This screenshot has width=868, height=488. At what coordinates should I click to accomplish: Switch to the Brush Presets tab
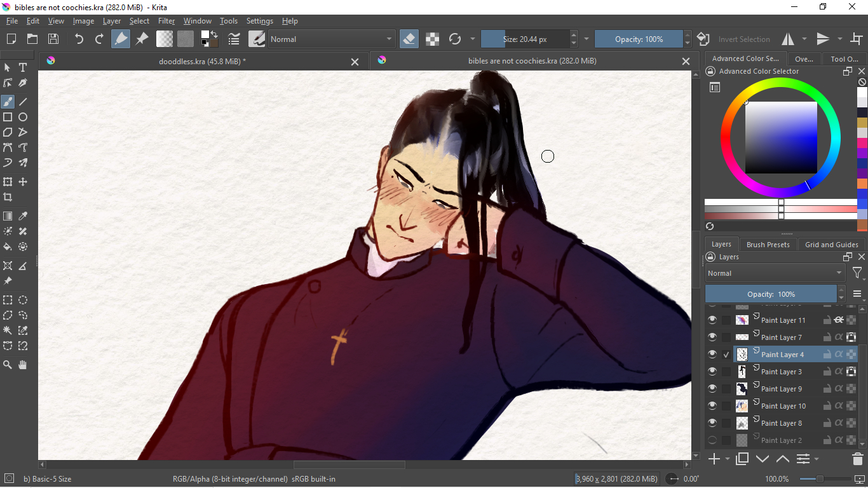(x=768, y=245)
